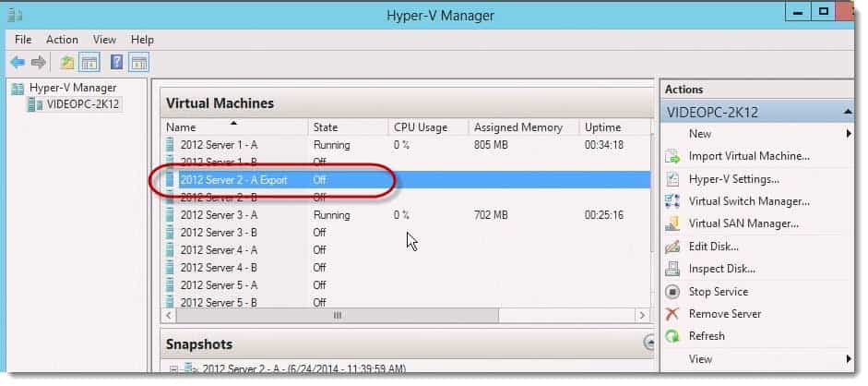Sort by the Uptime column header
868x386 pixels.
(x=615, y=127)
